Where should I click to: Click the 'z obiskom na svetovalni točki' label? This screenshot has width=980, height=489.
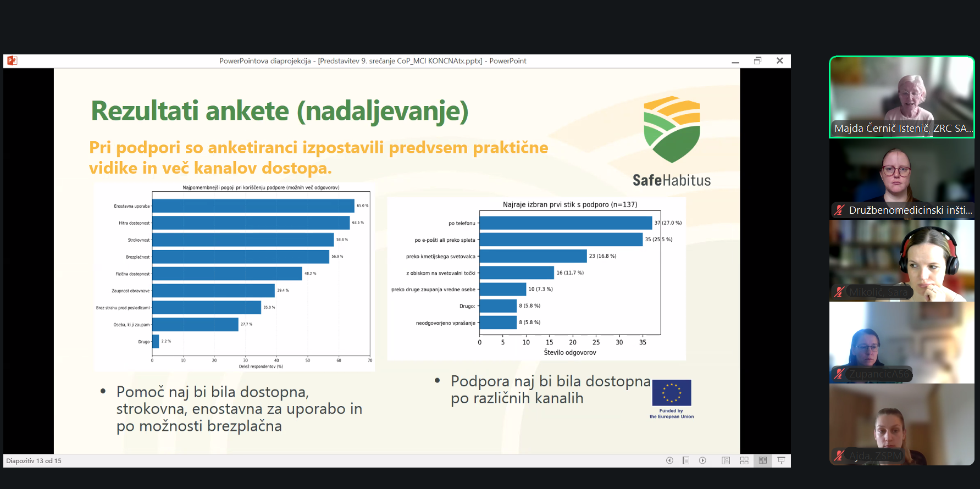point(441,273)
